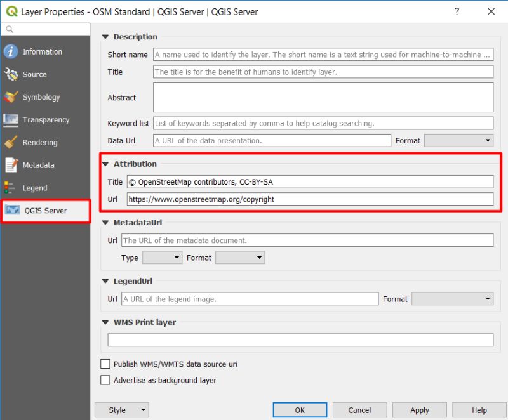Viewport: 508px width, 420px height.
Task: Click the Information sidebar icon
Action: point(12,51)
